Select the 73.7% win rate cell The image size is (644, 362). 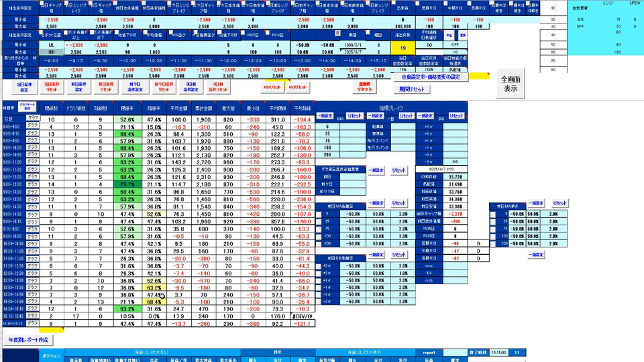pos(127,185)
